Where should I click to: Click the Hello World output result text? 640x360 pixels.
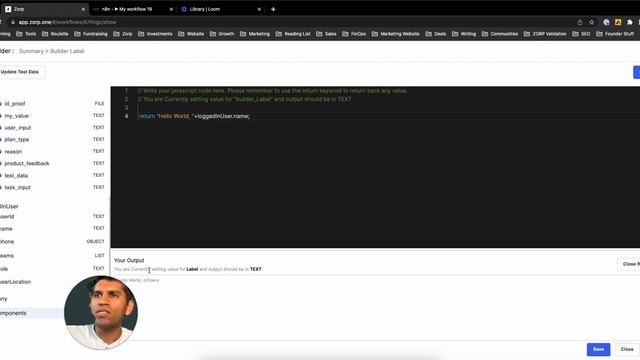[138, 280]
